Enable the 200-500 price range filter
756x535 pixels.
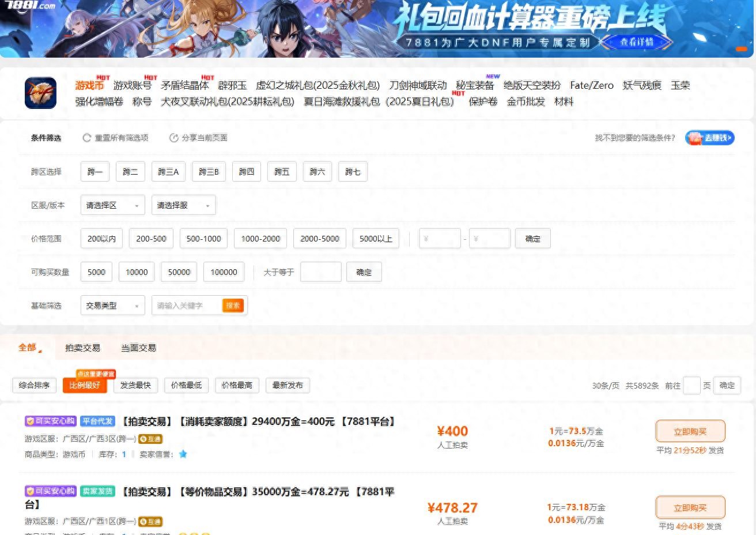(150, 238)
